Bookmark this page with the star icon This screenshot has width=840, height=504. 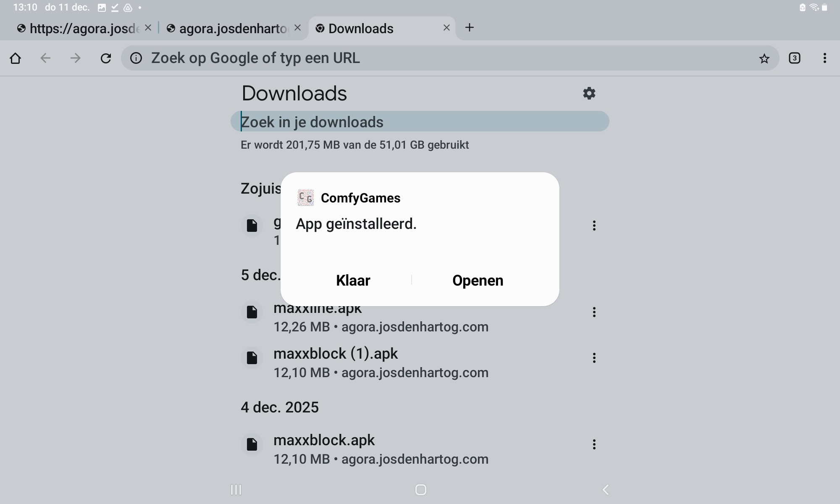pos(764,58)
